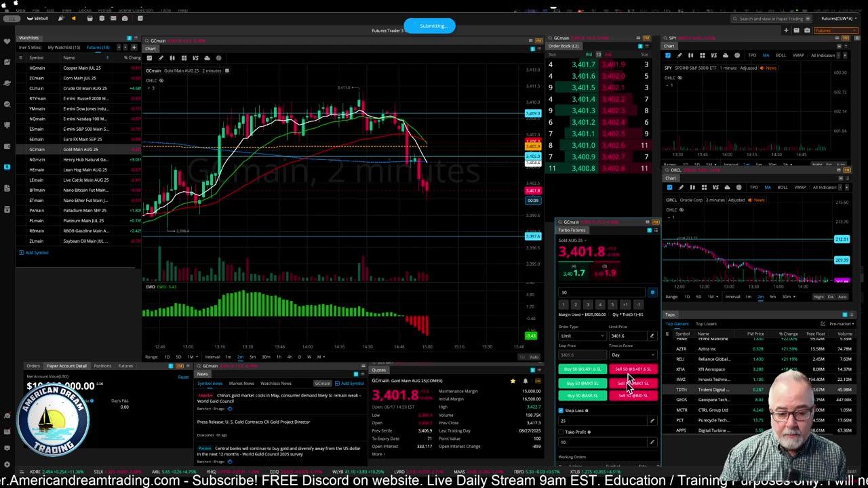Open the drawing pencil tool on GCmain chart

pyautogui.click(x=161, y=58)
